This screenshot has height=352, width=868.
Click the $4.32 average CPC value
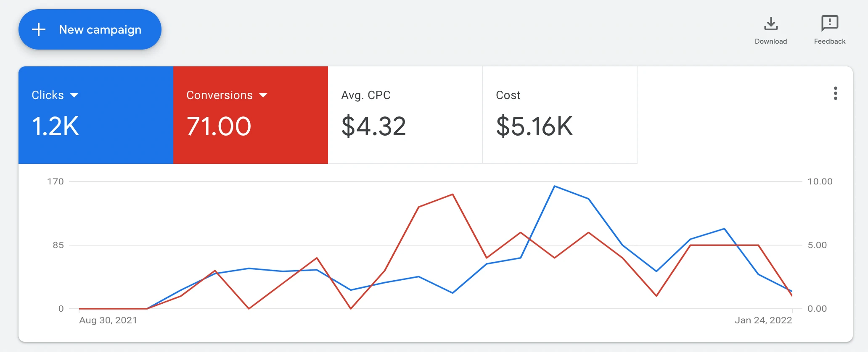tap(373, 126)
